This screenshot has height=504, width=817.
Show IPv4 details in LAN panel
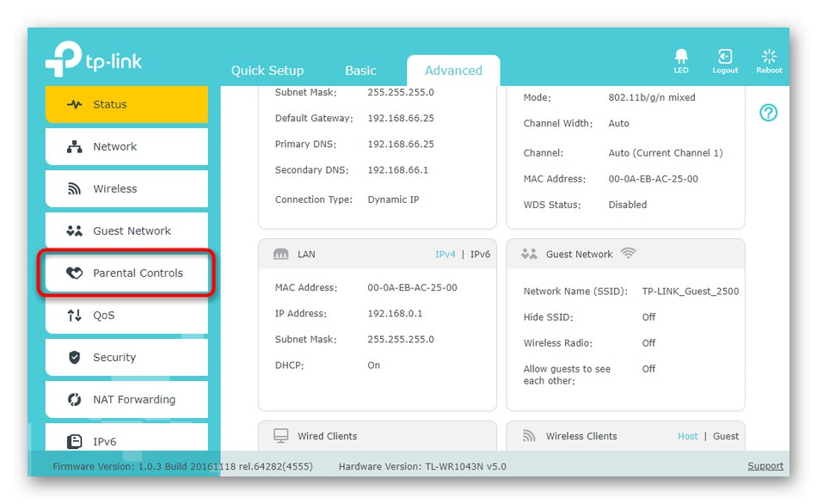[445, 255]
